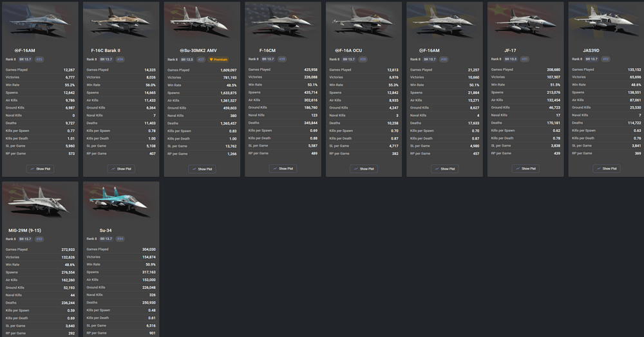
Task: Click the #29 position badge
Action: pyautogui.click(x=363, y=59)
